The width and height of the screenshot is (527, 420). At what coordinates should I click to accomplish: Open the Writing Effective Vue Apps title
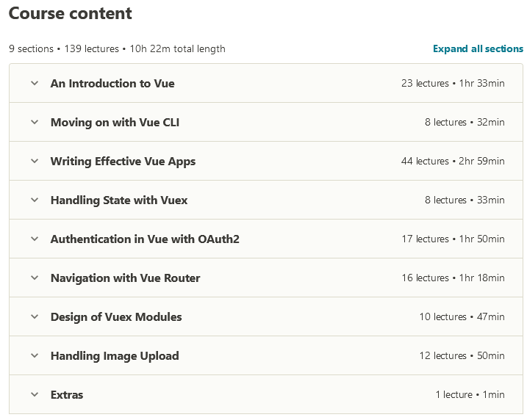click(123, 162)
